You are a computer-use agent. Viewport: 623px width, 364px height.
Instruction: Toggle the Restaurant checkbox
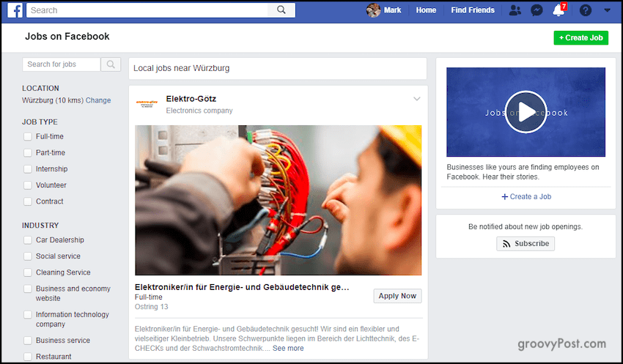27,357
